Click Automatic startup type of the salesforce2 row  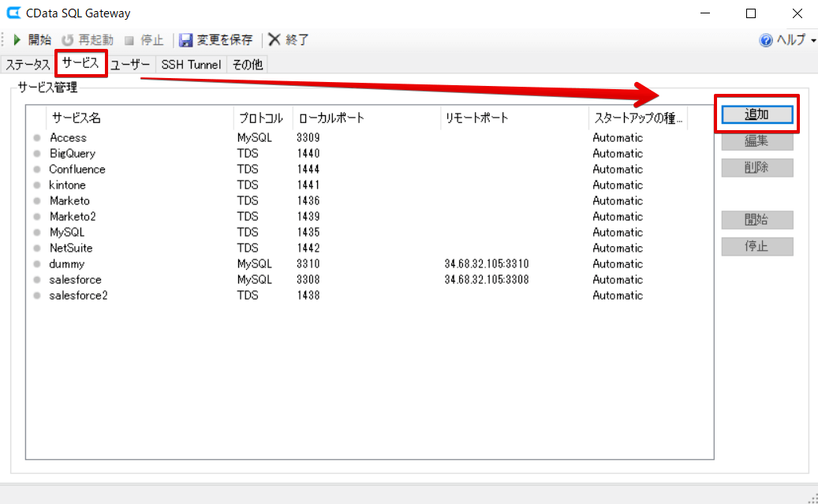click(618, 295)
